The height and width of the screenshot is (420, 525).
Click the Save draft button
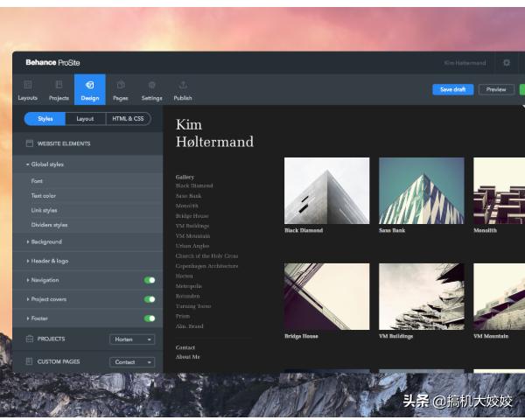[x=452, y=89]
